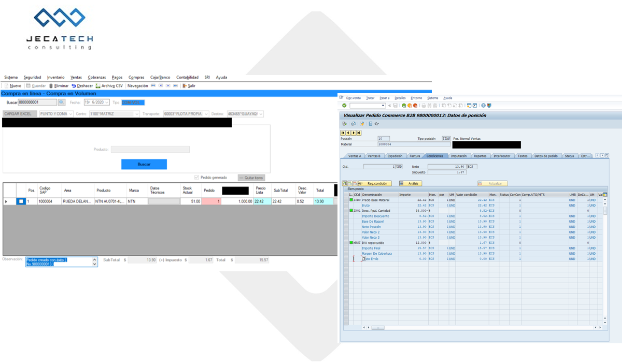Toggle the Pedido generado checkbox
The height and width of the screenshot is (364, 634).
point(196,178)
